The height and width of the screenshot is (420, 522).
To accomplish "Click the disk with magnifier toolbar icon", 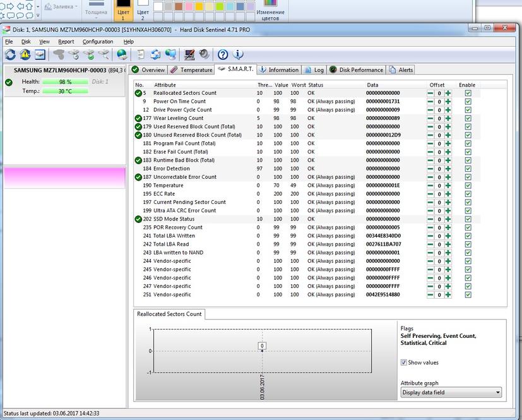I will point(104,54).
